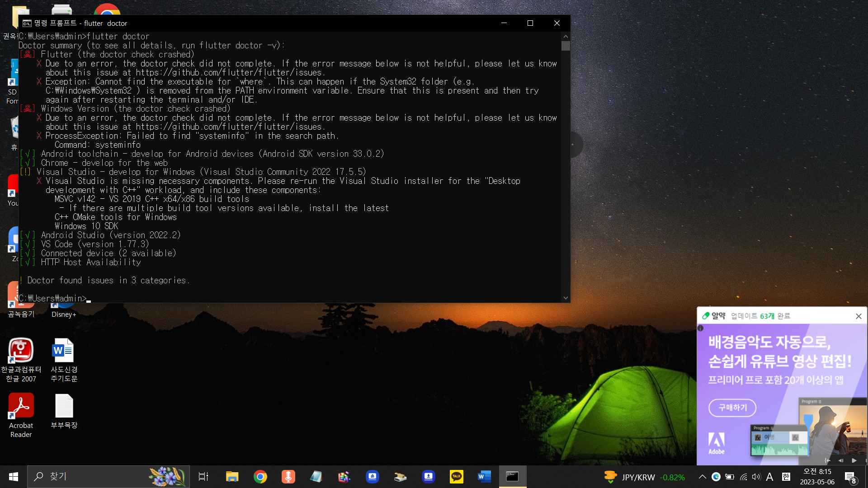Toggle the IME mode A indicator in the tray
The height and width of the screenshot is (488, 868).
tap(769, 477)
